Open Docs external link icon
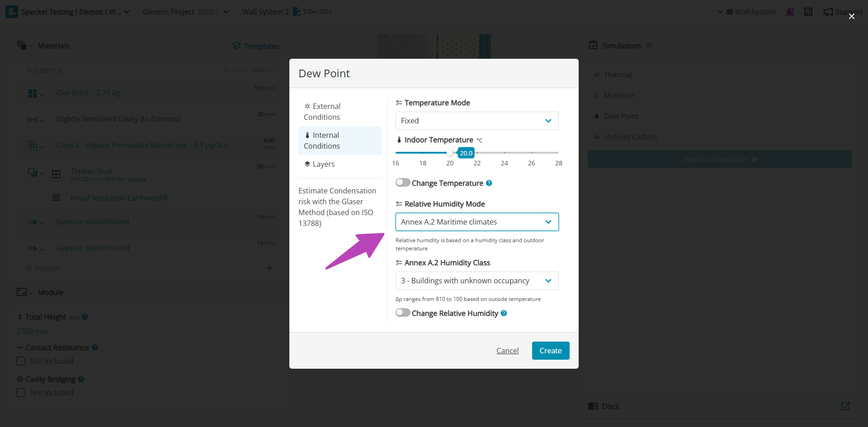Image resolution: width=868 pixels, height=427 pixels. (x=845, y=406)
